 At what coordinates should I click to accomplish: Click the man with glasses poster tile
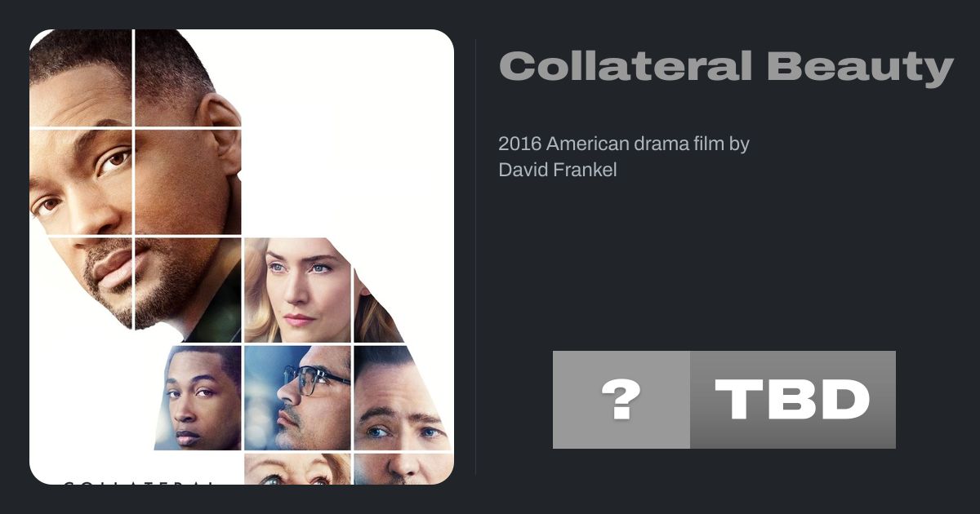pyautogui.click(x=298, y=398)
